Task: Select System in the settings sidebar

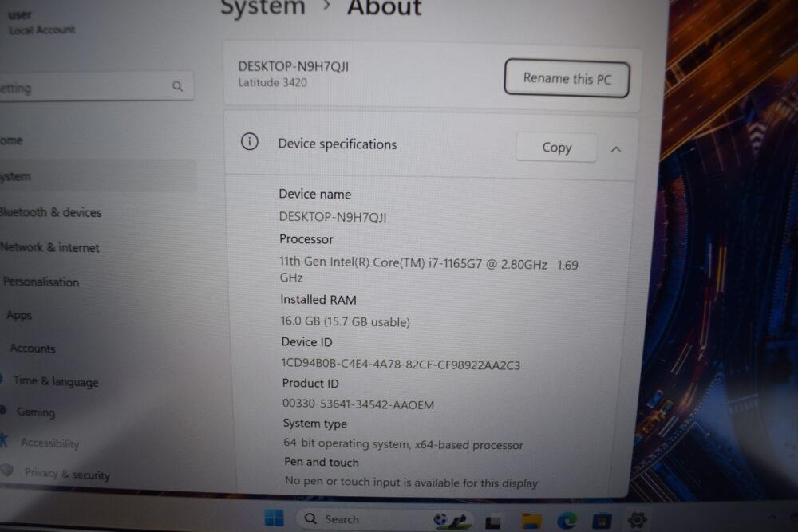Action: (x=97, y=176)
